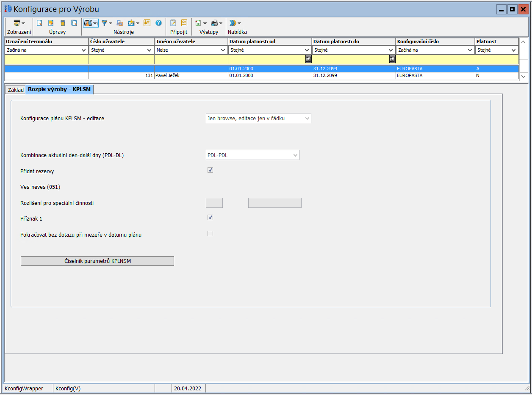Expand the PDL-PDL combination dropdown
532x395 pixels.
tap(252, 155)
